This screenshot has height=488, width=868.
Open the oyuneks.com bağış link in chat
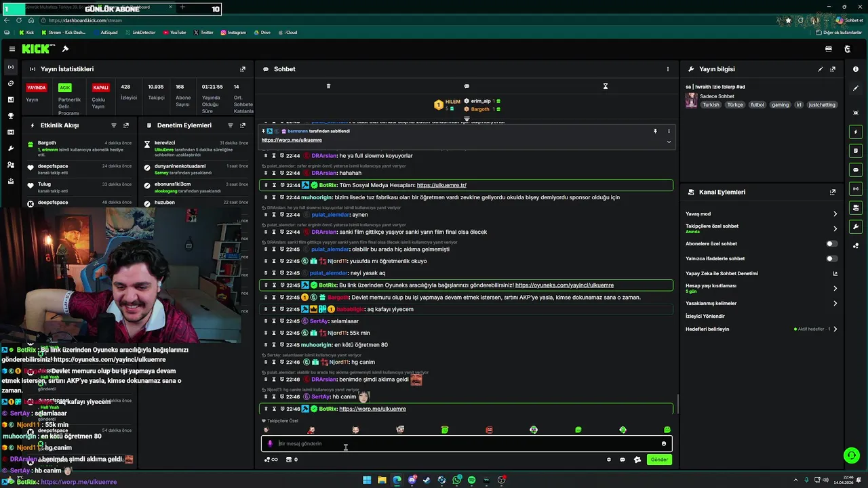coord(564,285)
